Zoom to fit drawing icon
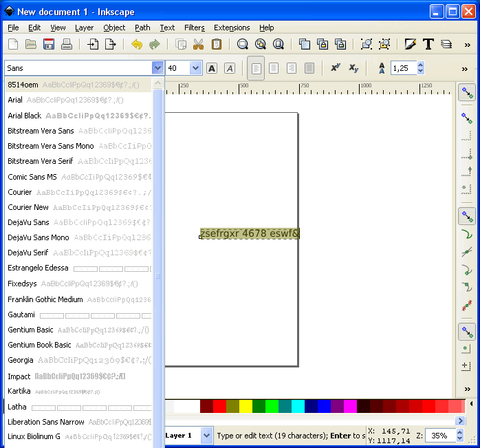This screenshot has width=480, height=448. [x=261, y=45]
